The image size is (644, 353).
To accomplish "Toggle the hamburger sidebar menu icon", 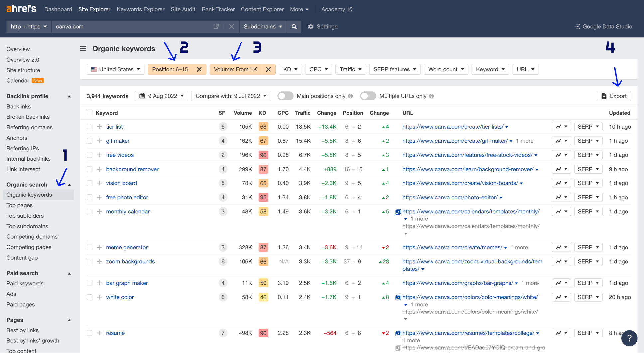I will click(x=83, y=49).
